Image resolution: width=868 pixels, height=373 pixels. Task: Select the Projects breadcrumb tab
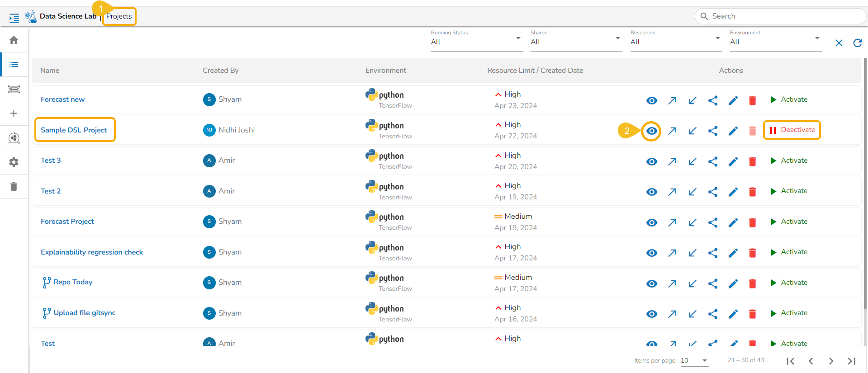point(119,16)
